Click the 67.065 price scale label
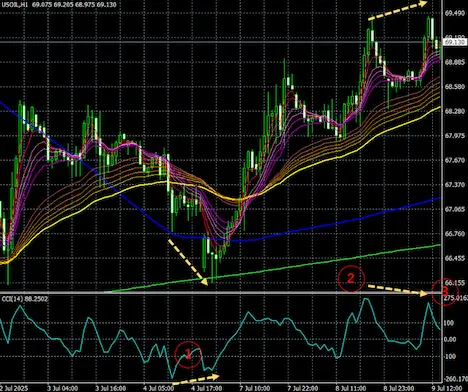 tap(455, 209)
